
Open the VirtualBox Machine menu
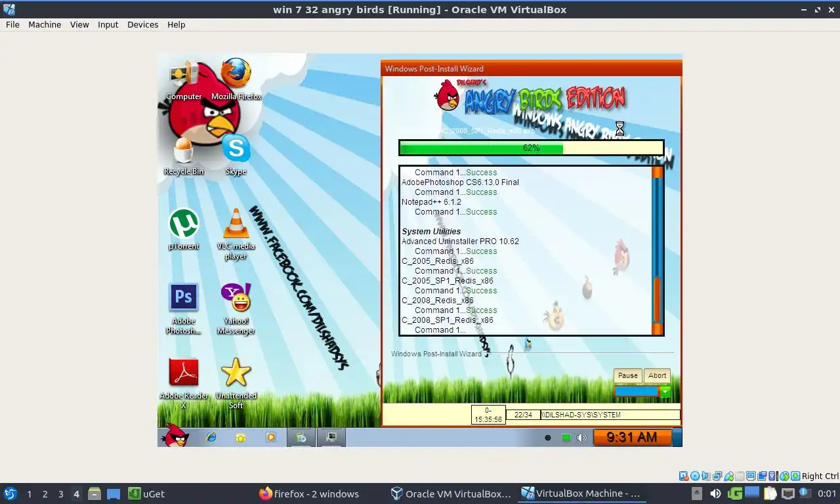45,24
